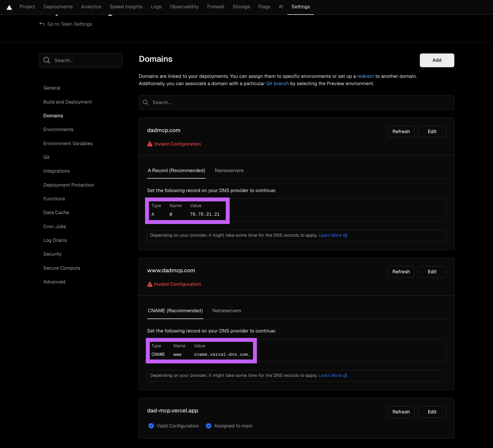Open the Storage tab
This screenshot has height=448, width=493.
point(241,7)
